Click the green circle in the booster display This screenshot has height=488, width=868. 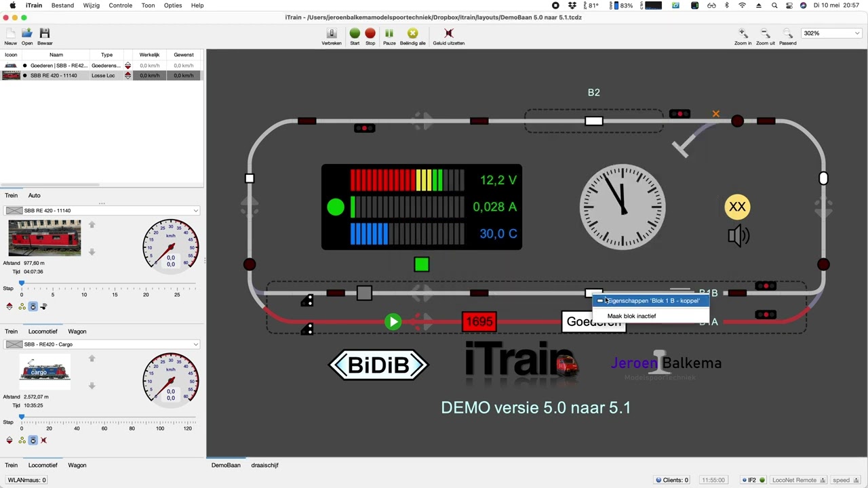coord(336,207)
